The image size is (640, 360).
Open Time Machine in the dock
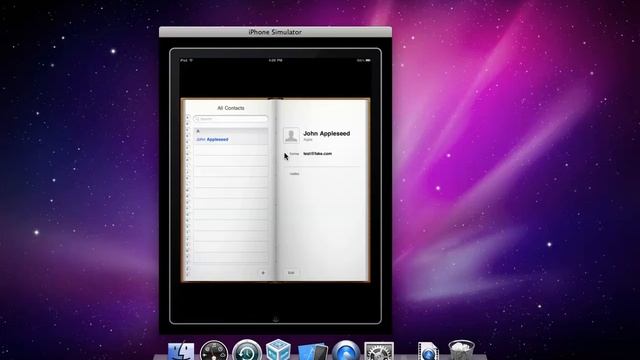click(247, 351)
